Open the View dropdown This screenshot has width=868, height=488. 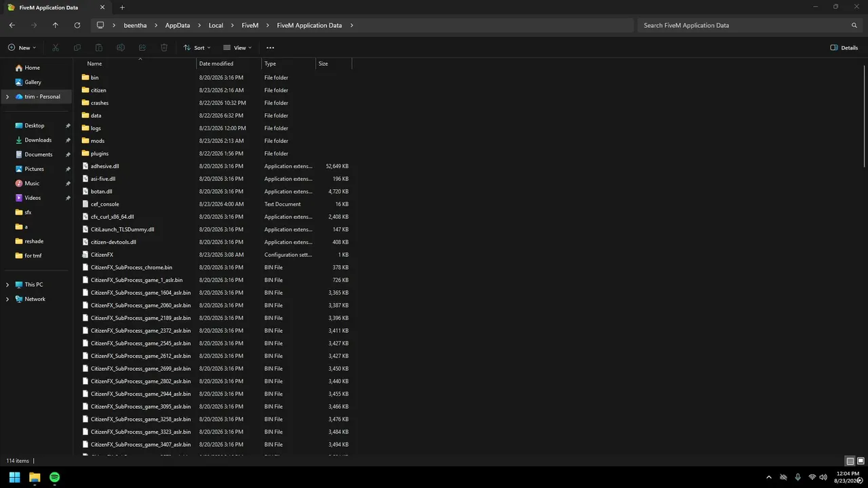pos(237,47)
